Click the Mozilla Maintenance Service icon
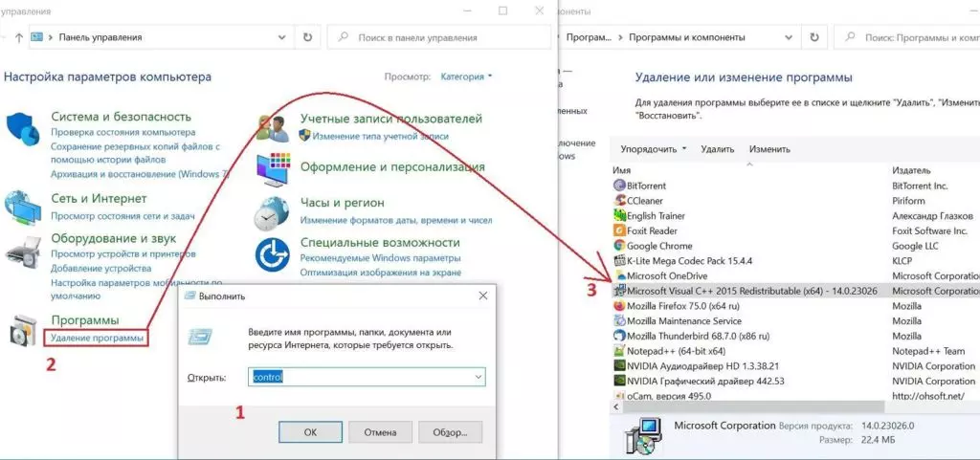The width and height of the screenshot is (980, 460). (619, 320)
